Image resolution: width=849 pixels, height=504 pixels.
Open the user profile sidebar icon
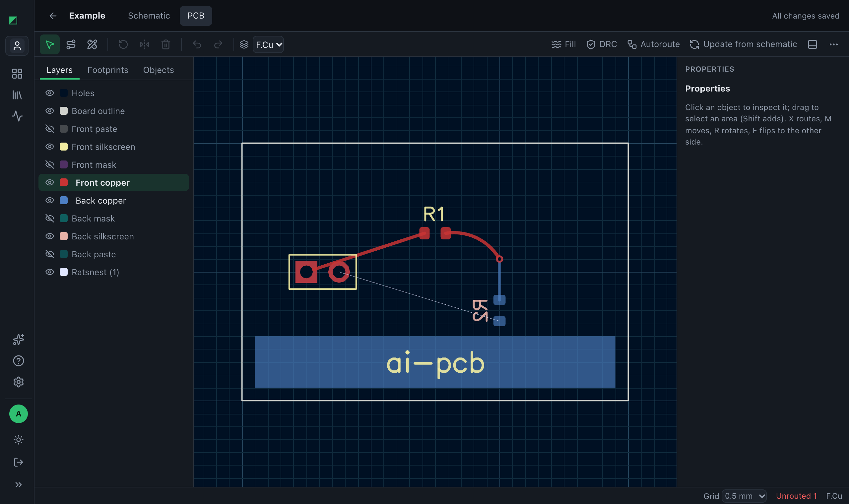click(x=17, y=45)
